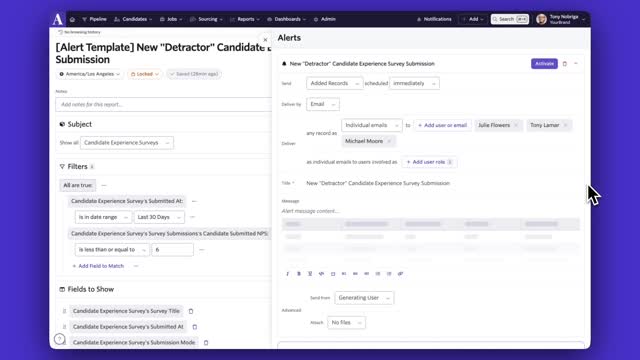The height and width of the screenshot is (360, 640).
Task: Apply bold formatting in message toolbar
Action: (x=299, y=274)
